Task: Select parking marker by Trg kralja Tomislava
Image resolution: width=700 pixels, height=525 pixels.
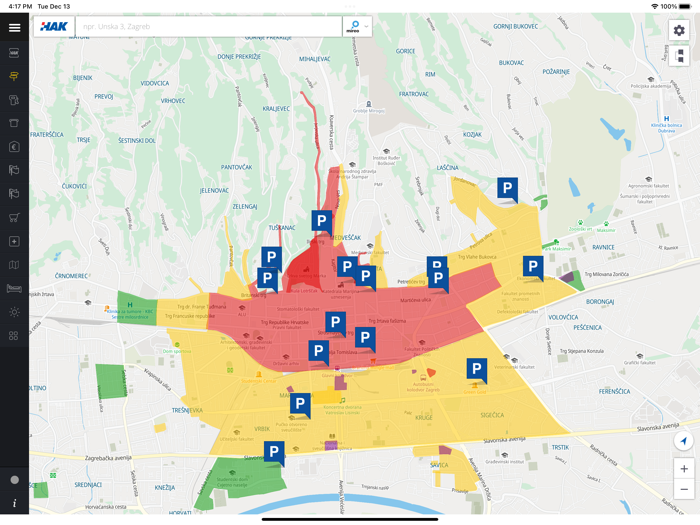Action: 319,353
